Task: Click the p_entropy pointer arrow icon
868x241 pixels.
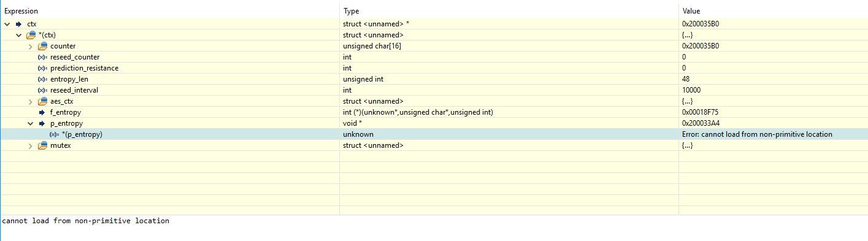Action: click(42, 123)
